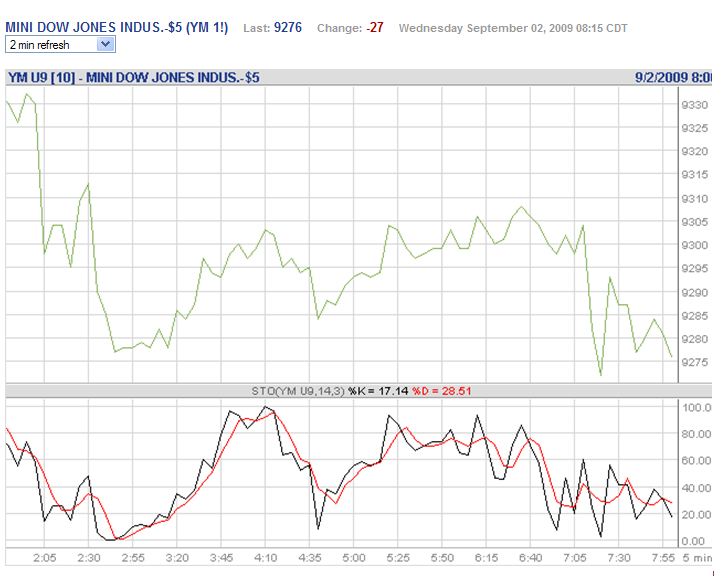
Task: Click the 0.00 stochastic axis label
Action: pos(694,541)
